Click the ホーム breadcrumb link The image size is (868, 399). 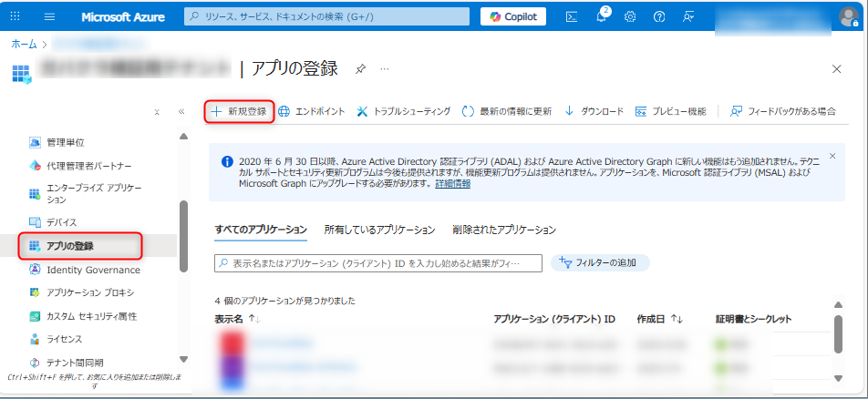click(24, 45)
